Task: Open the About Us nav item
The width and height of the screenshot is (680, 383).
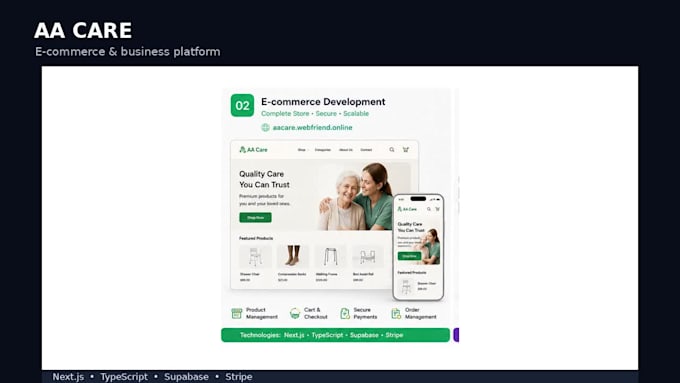Action: (x=346, y=150)
